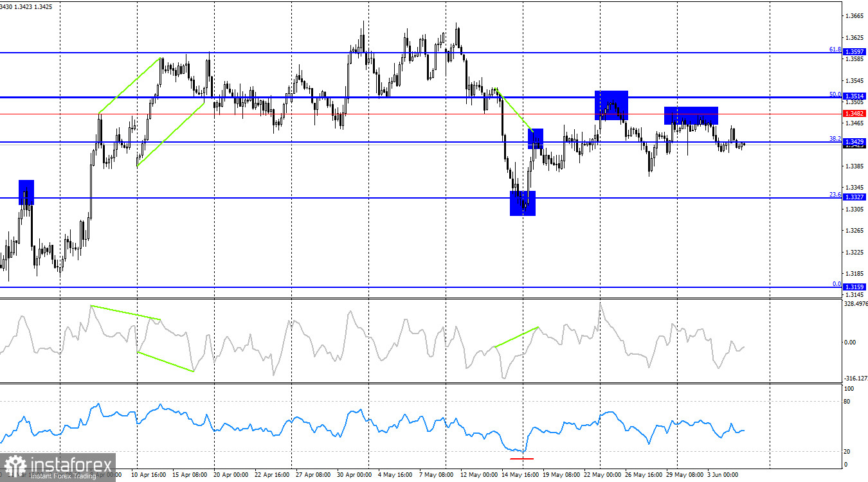Click the 19 May 08:00 date label

click(561, 475)
